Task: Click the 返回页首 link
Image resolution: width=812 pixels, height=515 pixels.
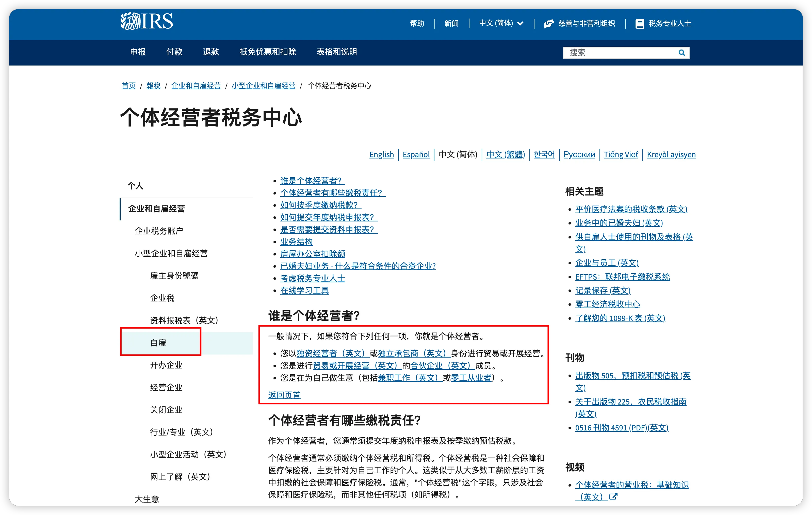Action: coord(284,395)
